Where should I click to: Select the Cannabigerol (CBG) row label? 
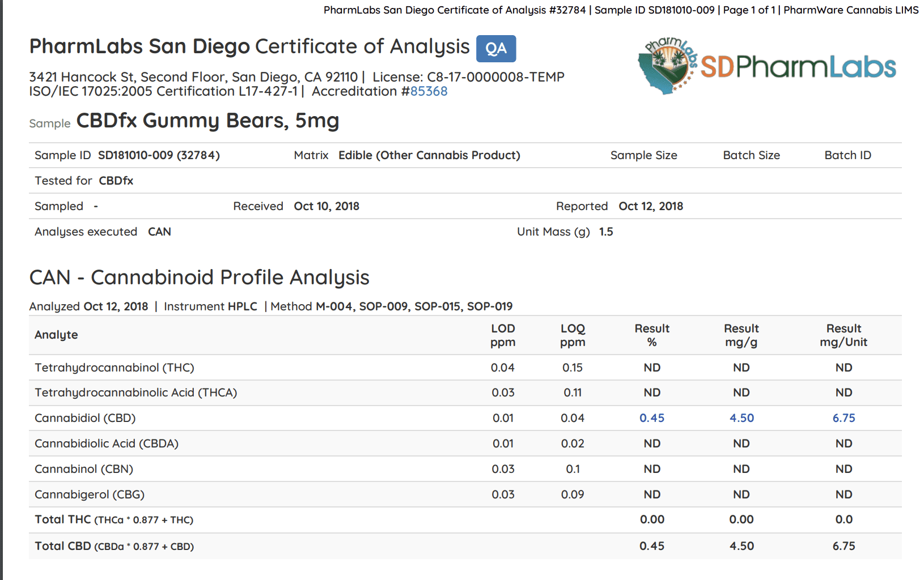pos(90,494)
